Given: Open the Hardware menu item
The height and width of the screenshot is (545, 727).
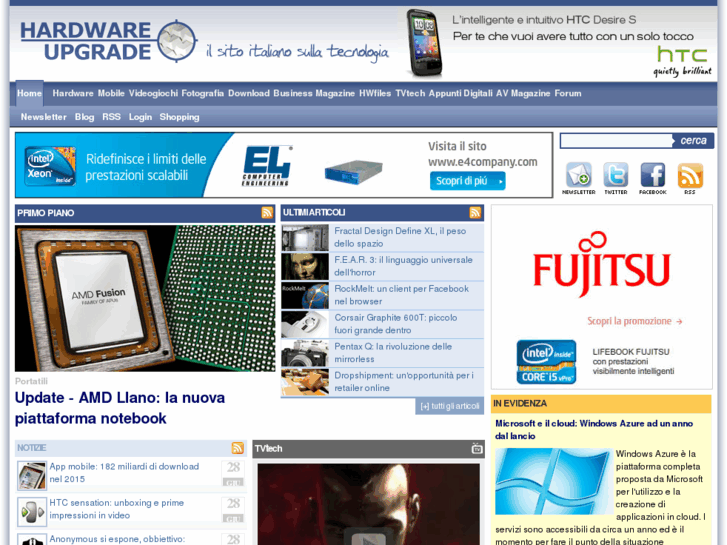Looking at the screenshot, I should pos(73,93).
